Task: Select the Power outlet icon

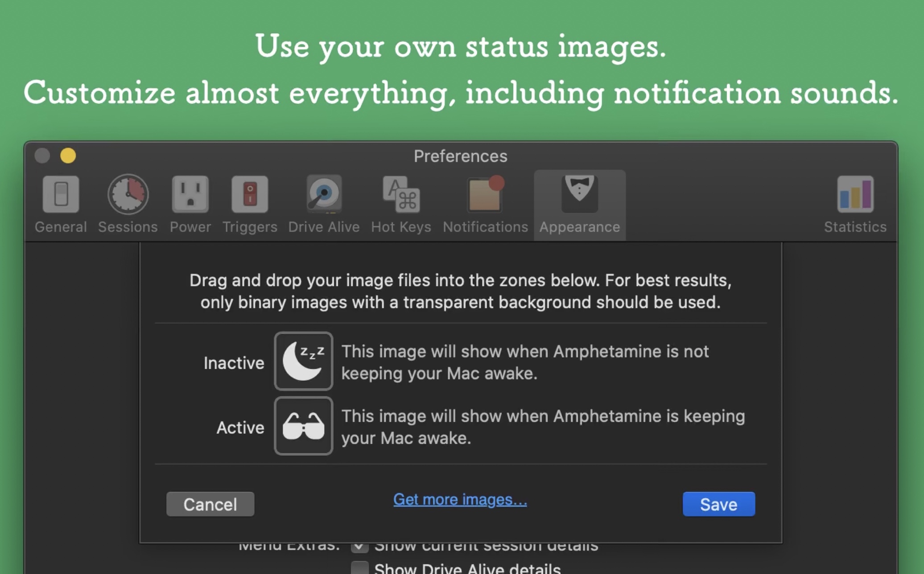Action: [190, 194]
